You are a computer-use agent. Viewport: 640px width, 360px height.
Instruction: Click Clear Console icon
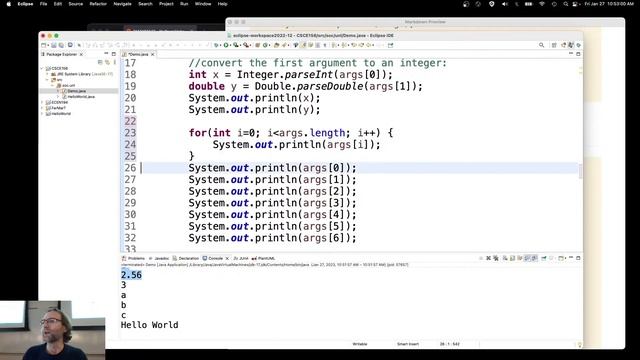pyautogui.click(x=505, y=258)
